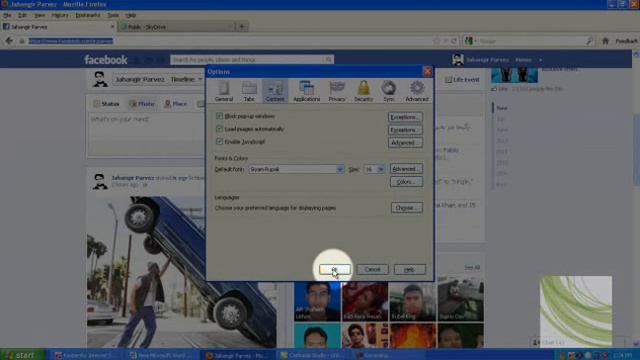Select the Content options panel
The width and height of the screenshot is (640, 360).
[275, 91]
